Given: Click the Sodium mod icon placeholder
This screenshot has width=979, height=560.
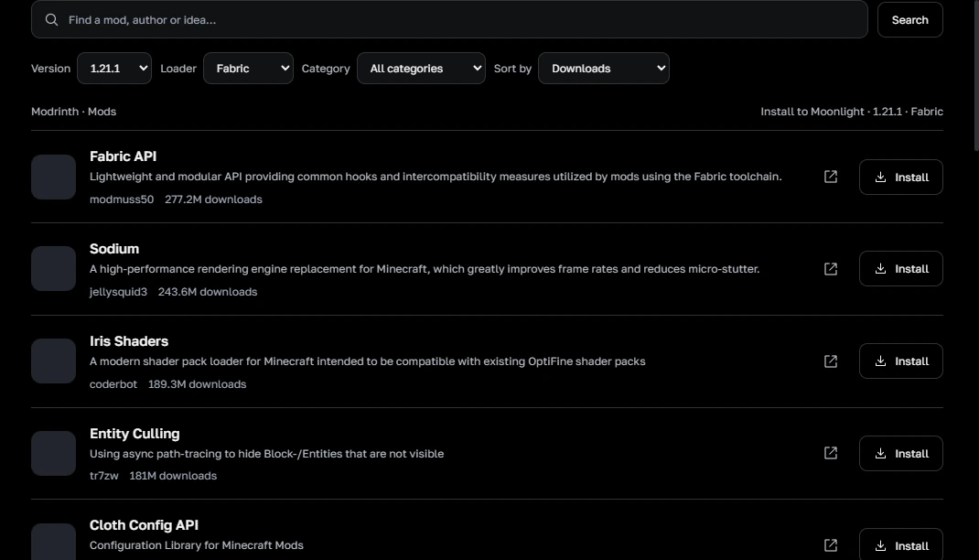Looking at the screenshot, I should 54,268.
